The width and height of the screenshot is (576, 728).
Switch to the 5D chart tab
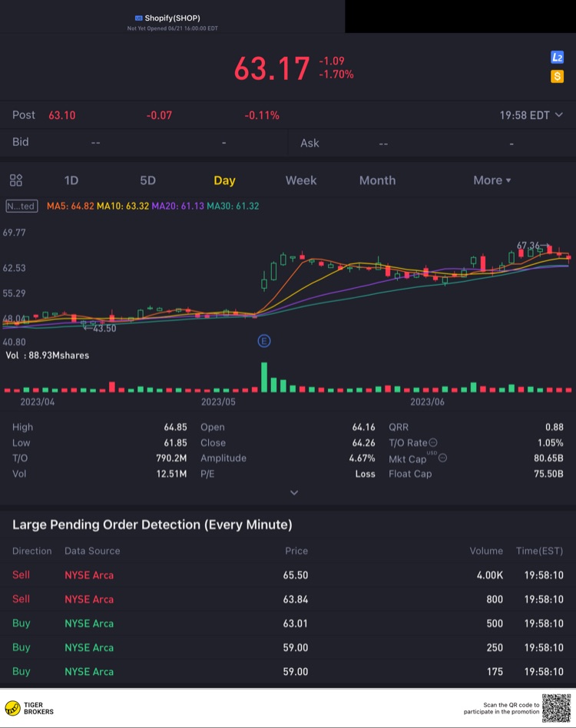(x=147, y=180)
